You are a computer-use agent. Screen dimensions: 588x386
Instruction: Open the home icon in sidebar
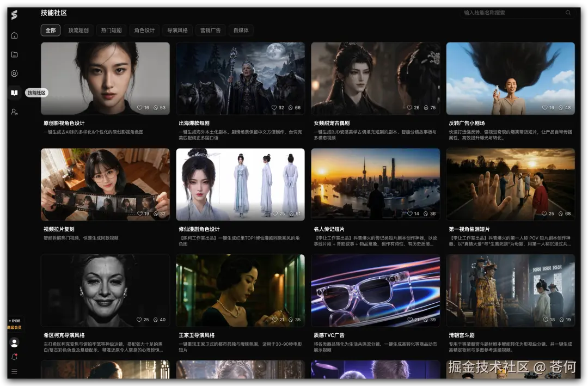(x=14, y=35)
